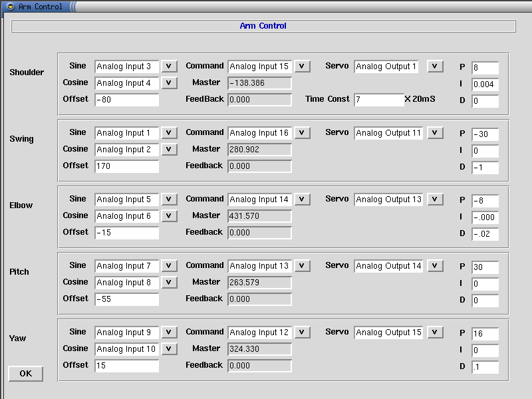Click the Swing D field showing -1
This screenshot has width=532, height=399.
point(485,168)
